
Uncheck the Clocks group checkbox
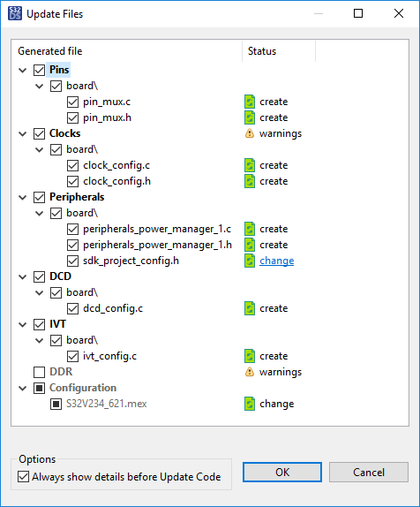coord(39,133)
